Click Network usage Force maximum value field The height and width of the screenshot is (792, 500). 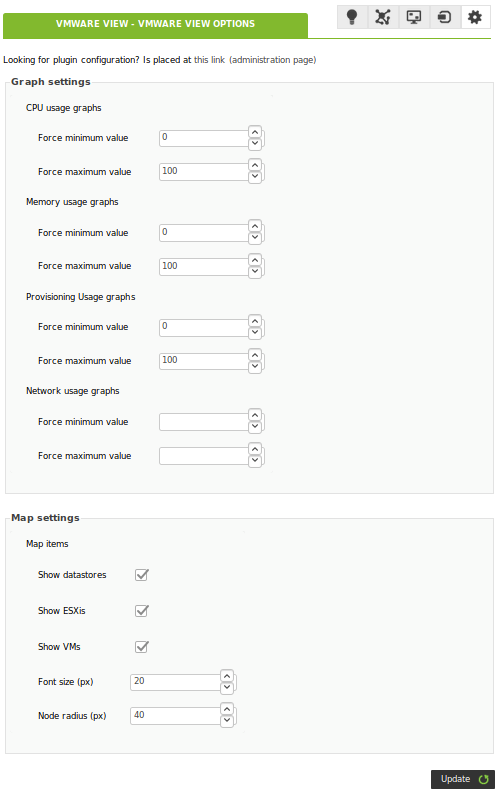click(x=204, y=456)
